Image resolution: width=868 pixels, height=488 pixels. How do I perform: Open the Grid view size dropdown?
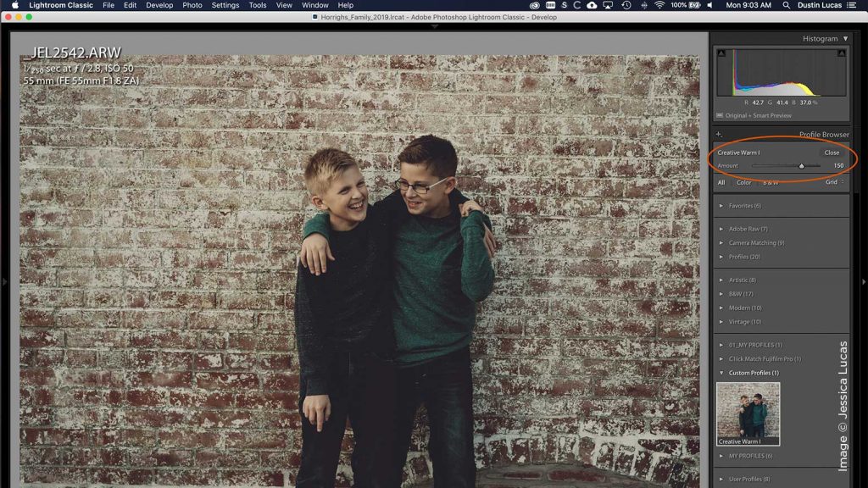[833, 181]
